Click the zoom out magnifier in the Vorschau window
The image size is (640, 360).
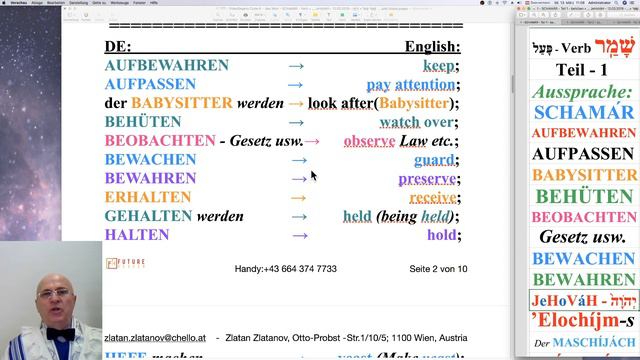click(533, 15)
